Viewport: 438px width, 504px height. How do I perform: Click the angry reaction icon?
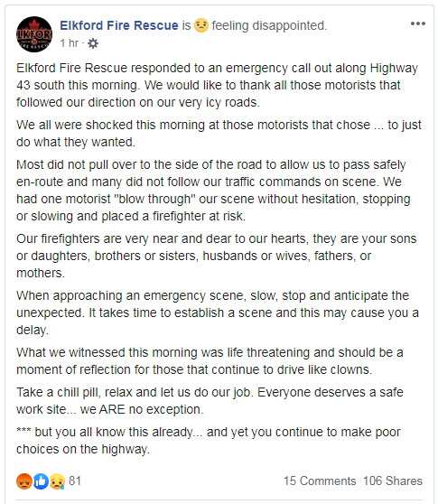(24, 481)
